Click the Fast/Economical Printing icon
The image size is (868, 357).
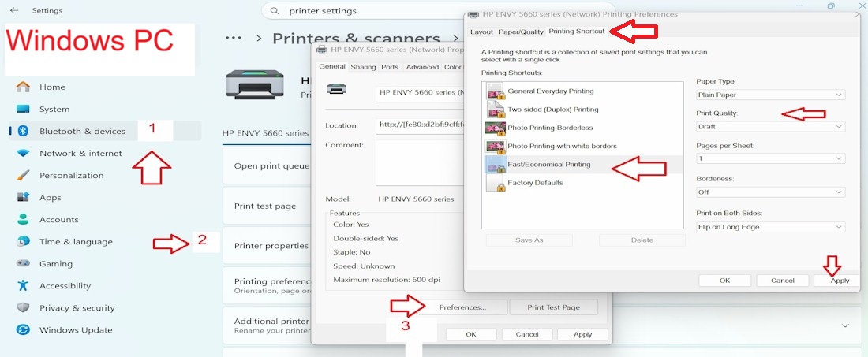494,164
